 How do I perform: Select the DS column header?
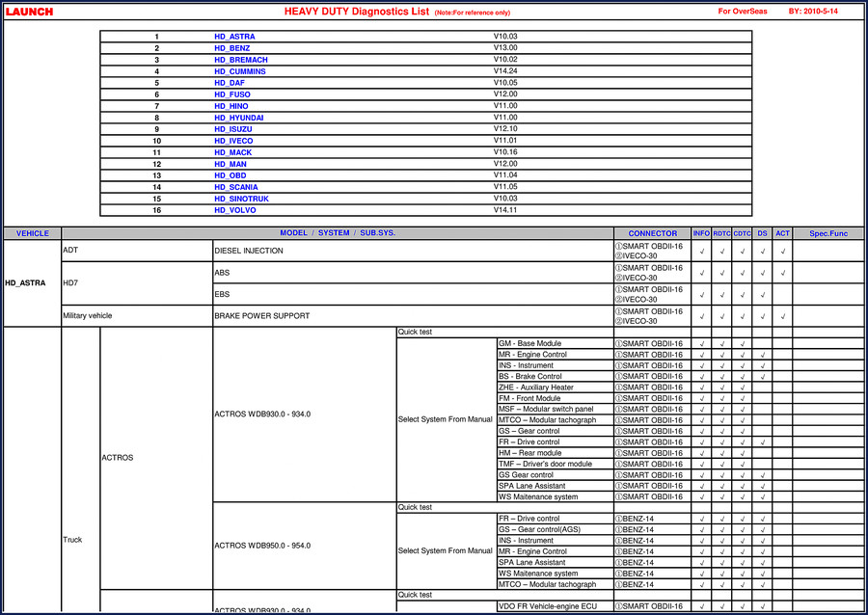pyautogui.click(x=762, y=233)
